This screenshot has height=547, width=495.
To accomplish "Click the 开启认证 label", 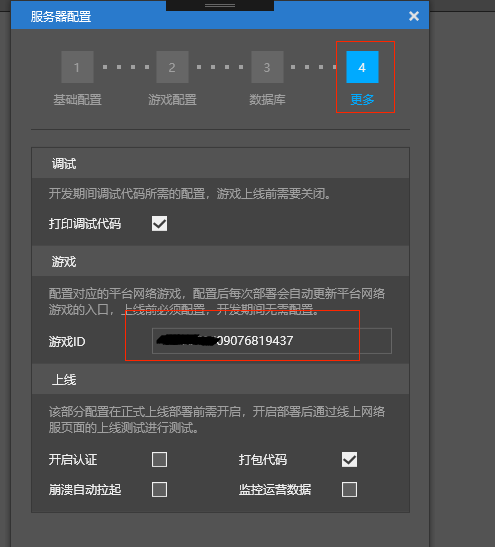I will (73, 459).
